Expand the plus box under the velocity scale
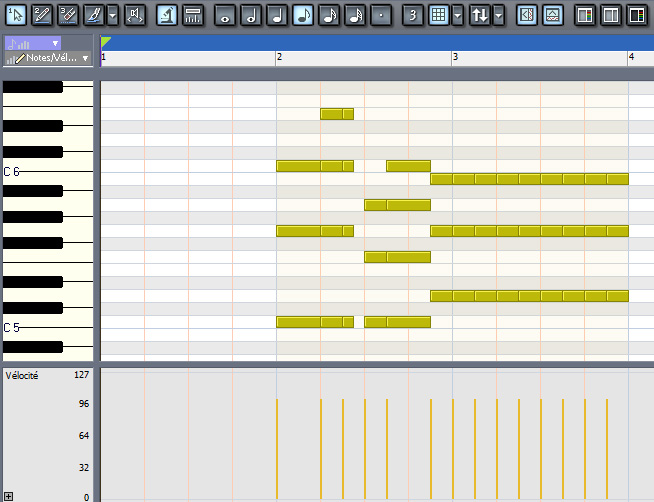This screenshot has width=654, height=502. [8, 497]
